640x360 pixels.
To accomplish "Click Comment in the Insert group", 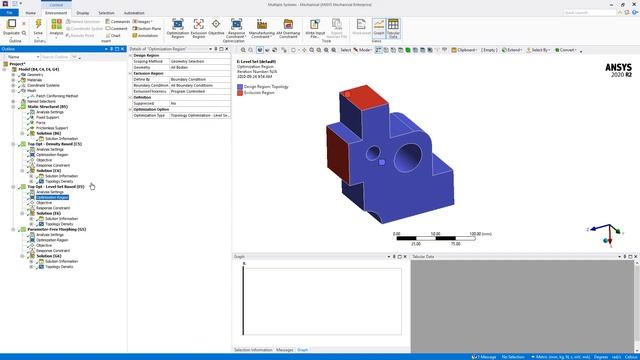I will pyautogui.click(x=116, y=29).
